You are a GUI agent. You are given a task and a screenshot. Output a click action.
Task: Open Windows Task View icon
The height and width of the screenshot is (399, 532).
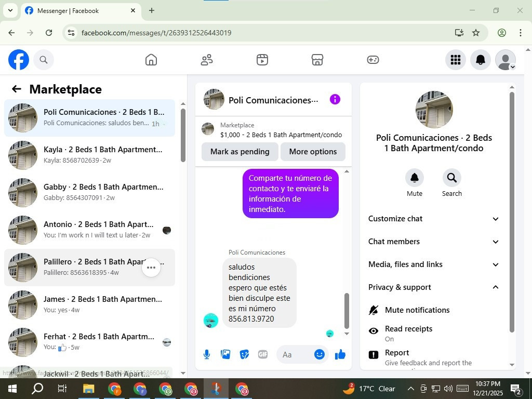[x=62, y=389]
